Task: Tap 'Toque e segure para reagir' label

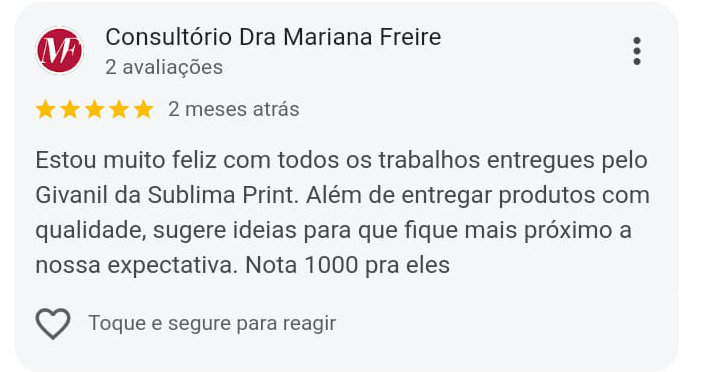Action: click(212, 323)
